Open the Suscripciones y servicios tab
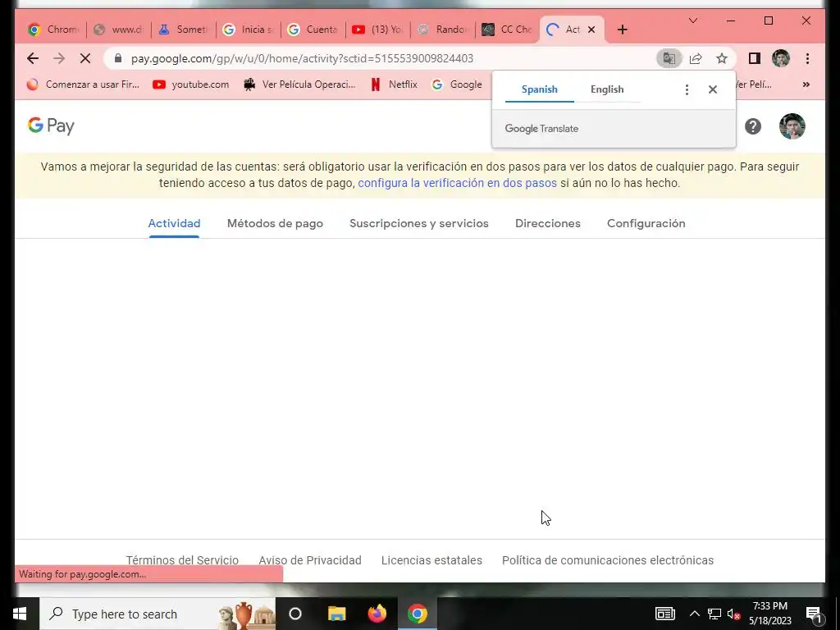Image resolution: width=840 pixels, height=630 pixels. 419,223
